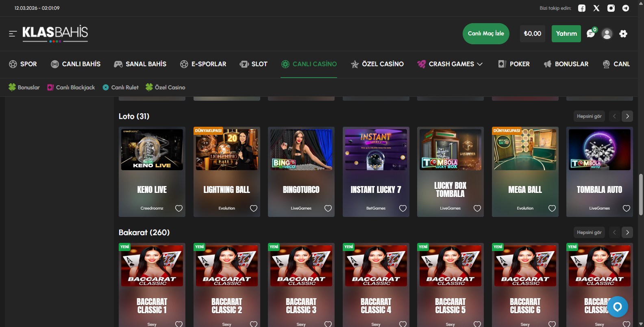This screenshot has width=644, height=327.
Task: Show next Loto games with arrow
Action: click(x=627, y=116)
